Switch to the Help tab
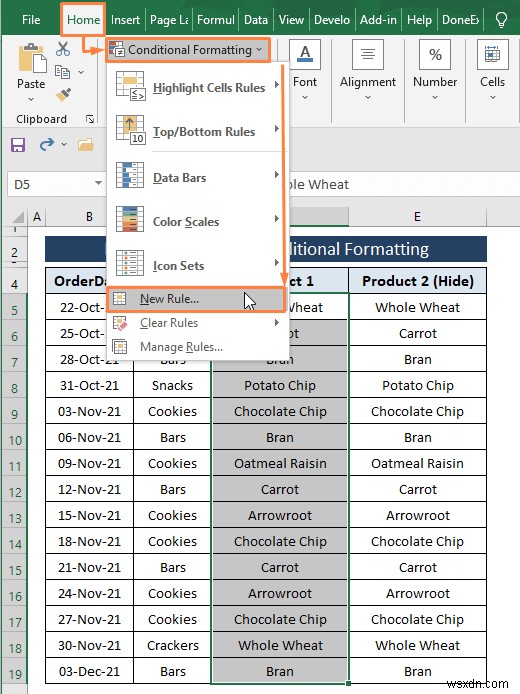 (x=419, y=20)
